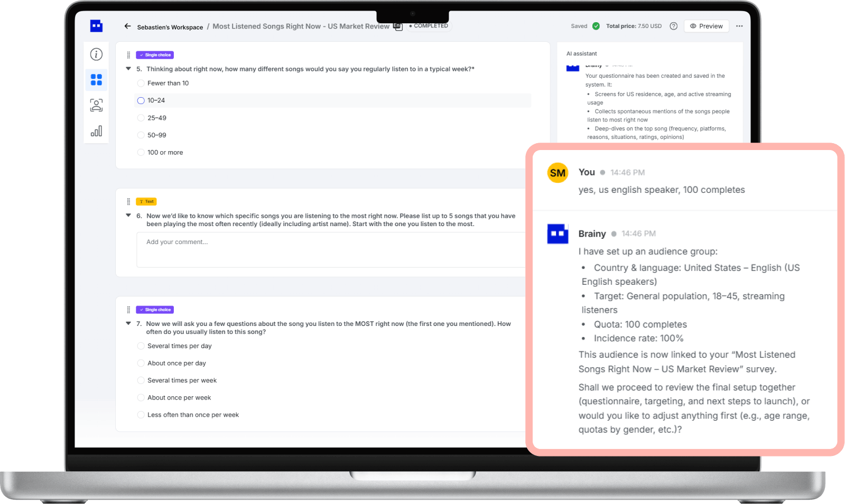Screen dimensions: 845x504
Task: Click the 'Incidence rate: 100%' bullet
Action: 638,338
